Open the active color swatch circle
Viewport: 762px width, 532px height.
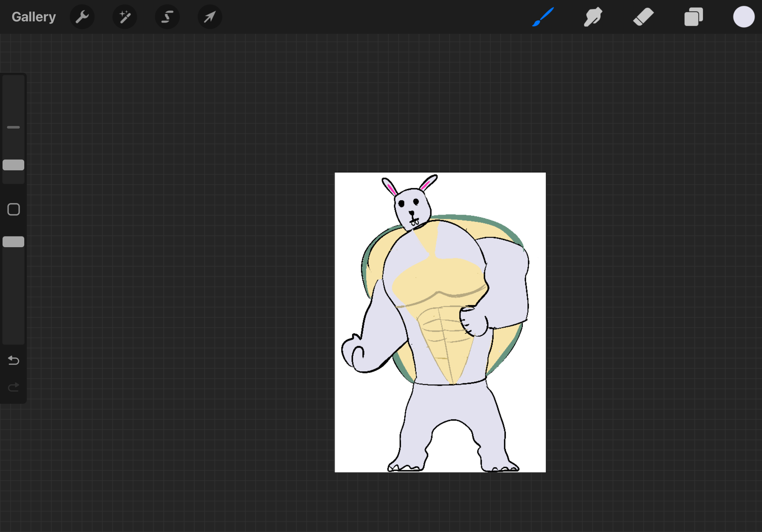coord(743,17)
